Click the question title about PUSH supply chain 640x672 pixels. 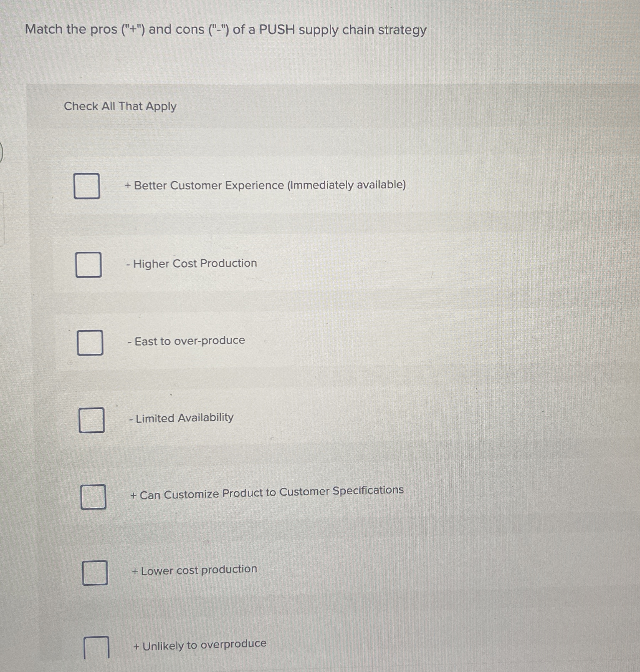click(226, 30)
